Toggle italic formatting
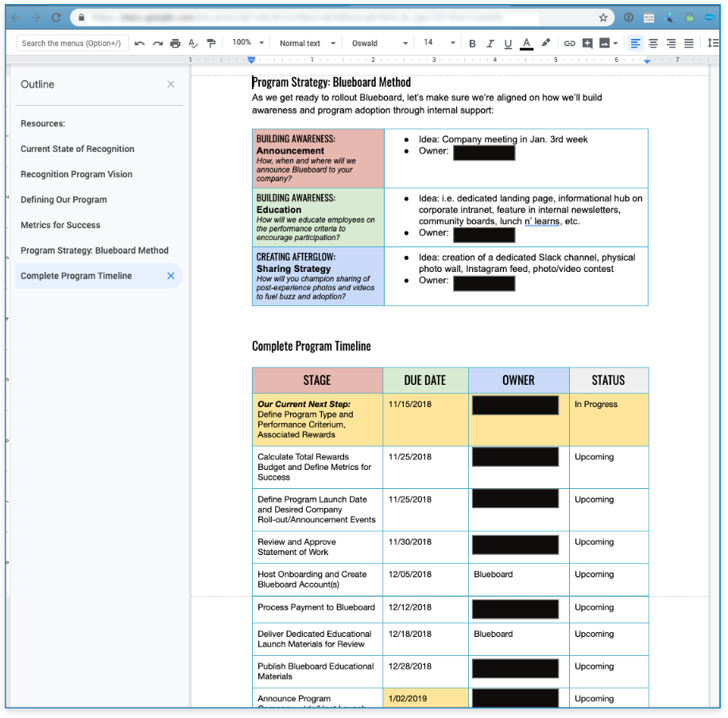The width and height of the screenshot is (728, 718). coord(490,43)
